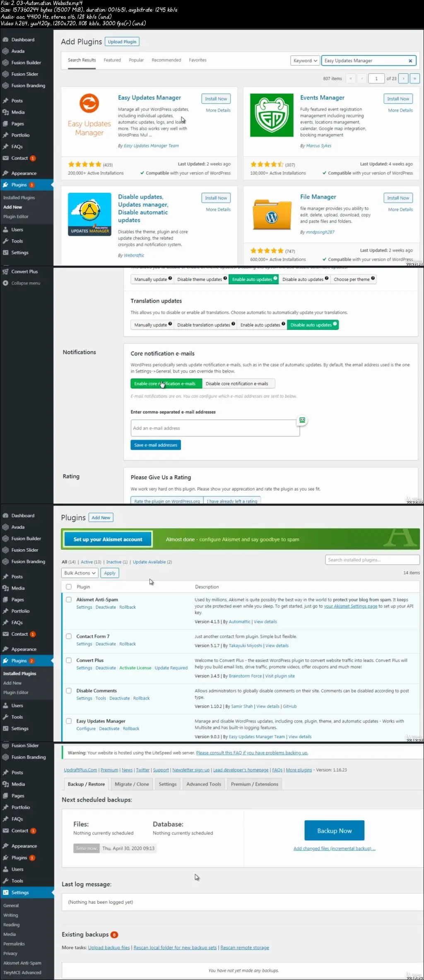This screenshot has height=980, width=424.
Task: Open Portfolio icon on Add Plugins screen
Action: [x=5, y=135]
